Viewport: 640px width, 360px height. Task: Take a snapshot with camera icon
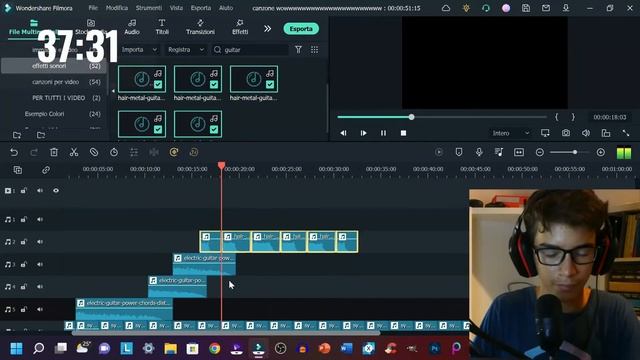[566, 133]
